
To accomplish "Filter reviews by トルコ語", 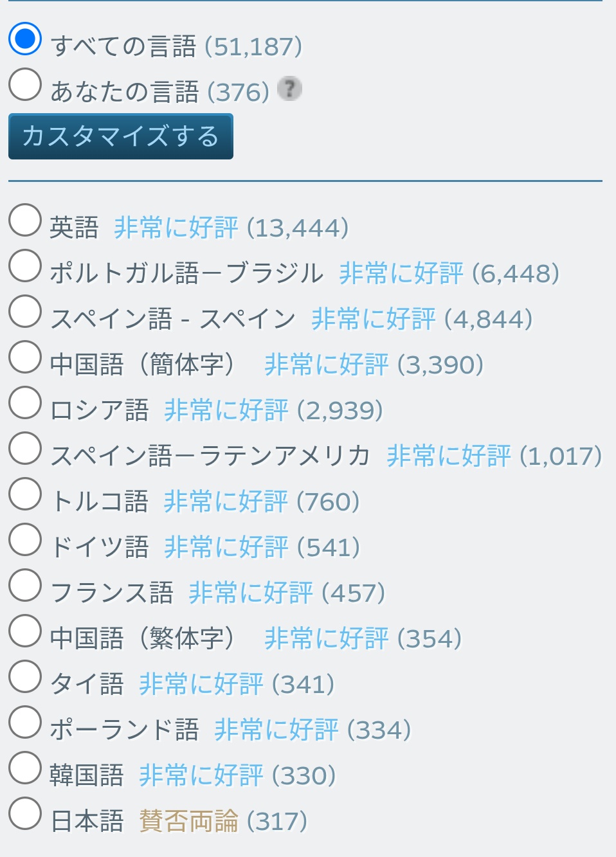I will click(25, 494).
